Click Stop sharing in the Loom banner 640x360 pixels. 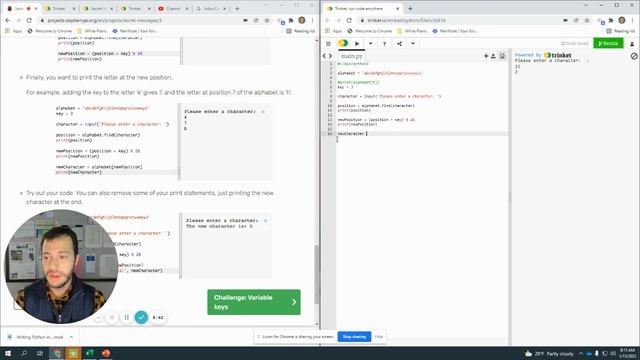(354, 337)
